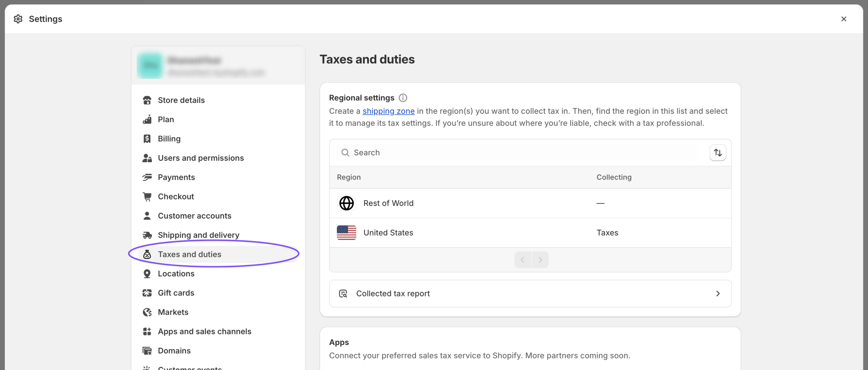
Task: Select the Payments sidebar icon
Action: click(x=147, y=177)
